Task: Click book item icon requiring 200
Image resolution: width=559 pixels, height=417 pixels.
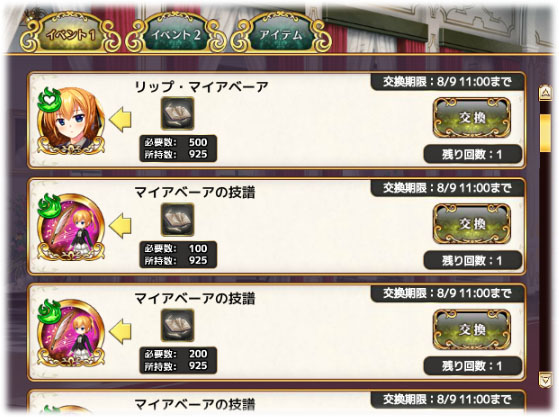Action: pos(178,325)
